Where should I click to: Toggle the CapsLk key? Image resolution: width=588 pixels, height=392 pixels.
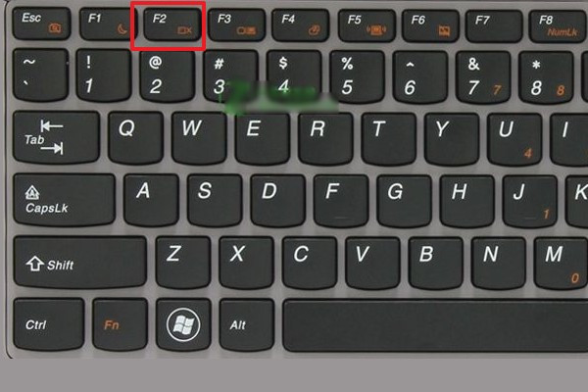point(64,200)
